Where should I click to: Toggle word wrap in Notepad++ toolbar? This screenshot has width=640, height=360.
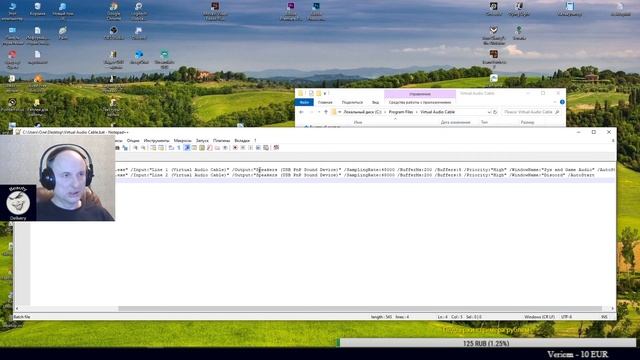pos(171,148)
